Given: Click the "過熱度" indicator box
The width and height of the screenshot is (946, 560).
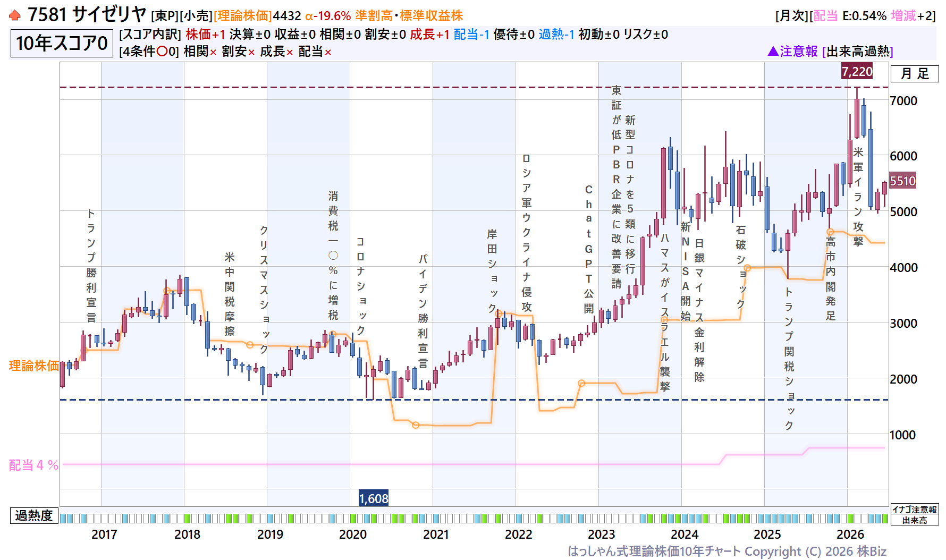Looking at the screenshot, I should (34, 515).
